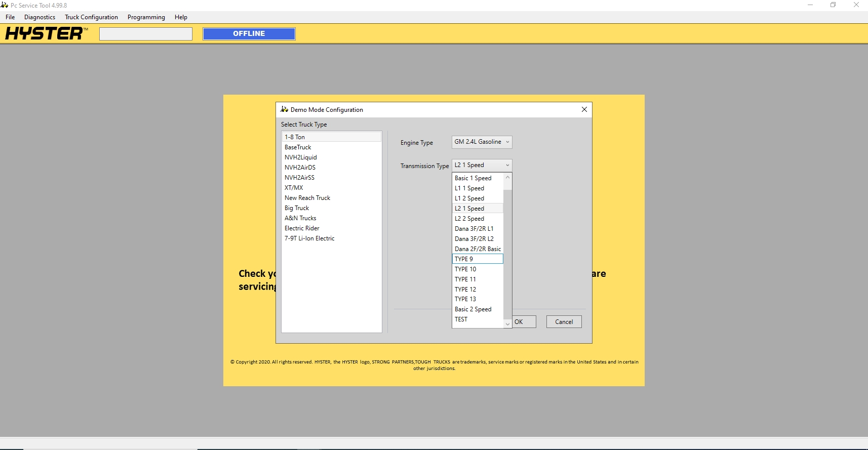
Task: Choose Dana 3F/2R L2 transmission
Action: pos(478,239)
